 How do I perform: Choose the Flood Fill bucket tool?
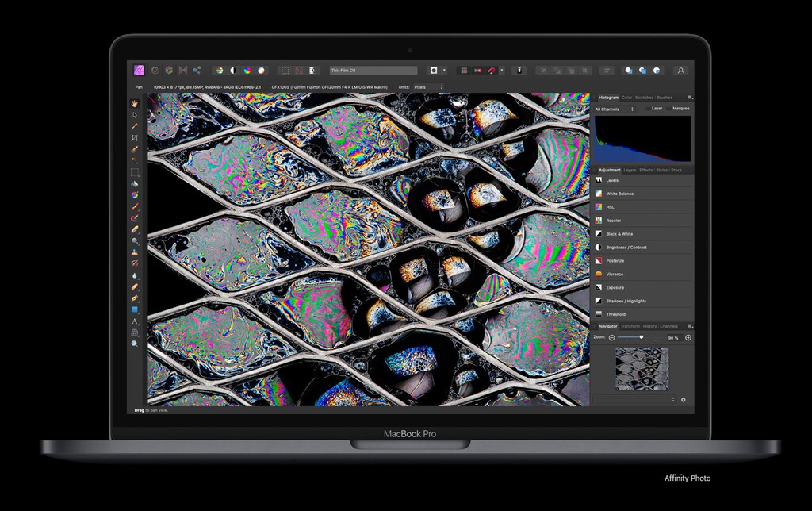(x=135, y=183)
